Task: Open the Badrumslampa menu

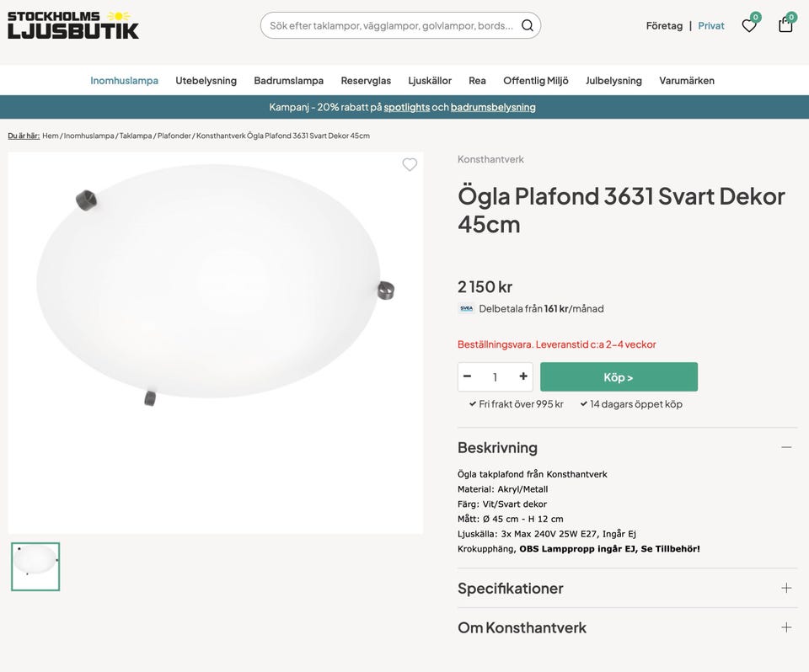Action: [288, 81]
